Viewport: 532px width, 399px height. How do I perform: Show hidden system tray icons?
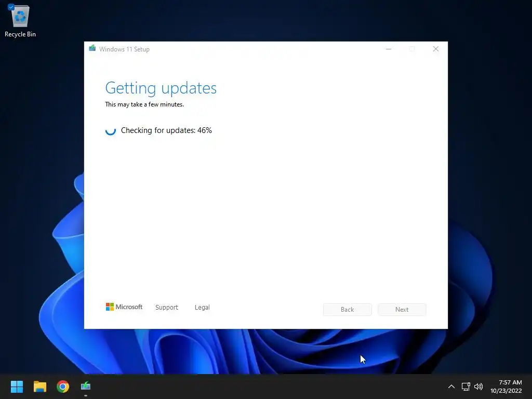(x=451, y=387)
